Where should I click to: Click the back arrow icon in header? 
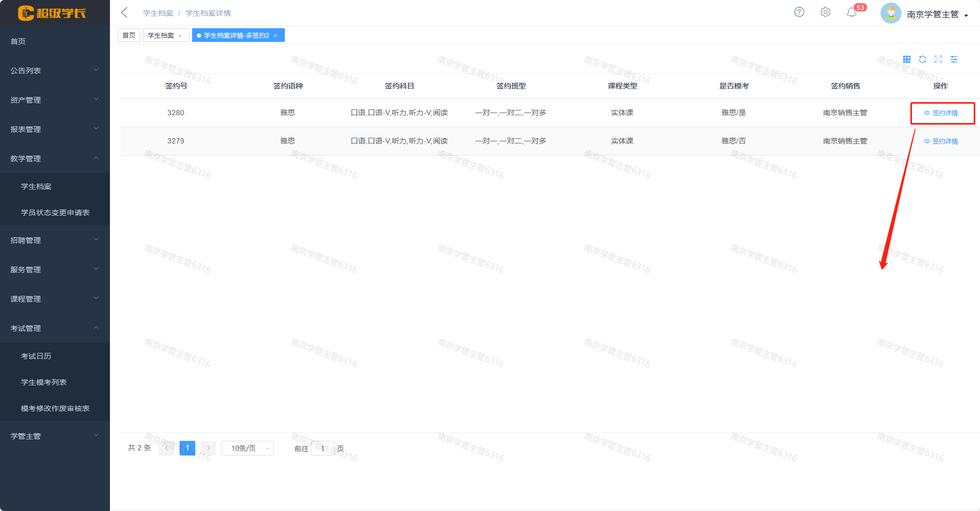[x=124, y=13]
